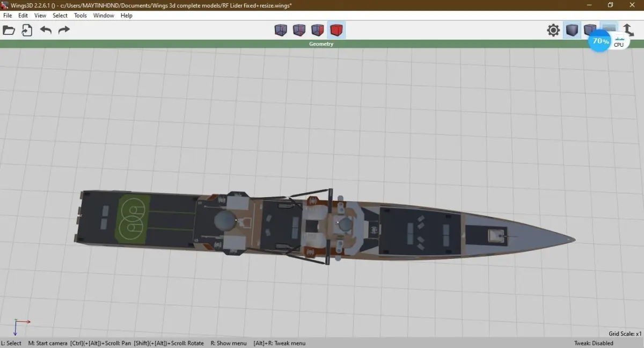
Task: Switch to edge selection mode
Action: pyautogui.click(x=299, y=30)
